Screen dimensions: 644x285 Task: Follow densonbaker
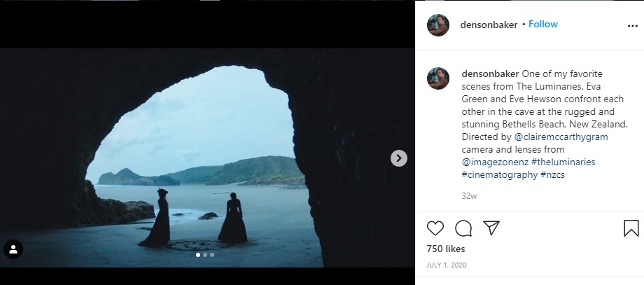(543, 25)
